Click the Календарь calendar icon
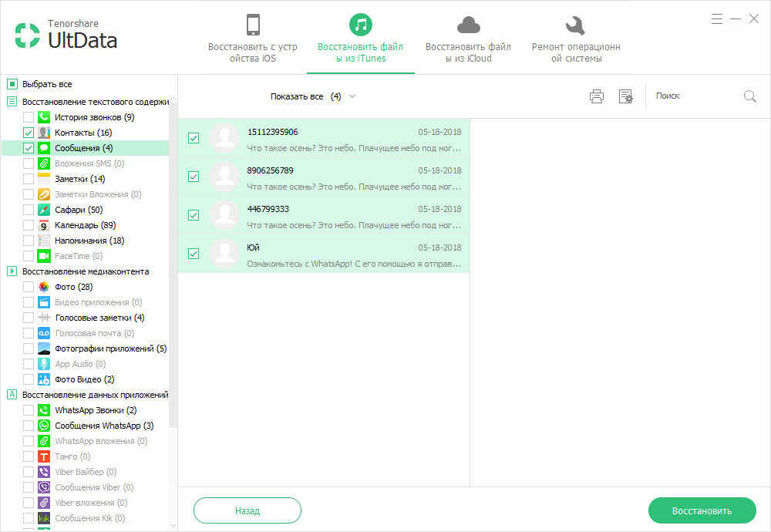This screenshot has width=771, height=532. tap(44, 225)
